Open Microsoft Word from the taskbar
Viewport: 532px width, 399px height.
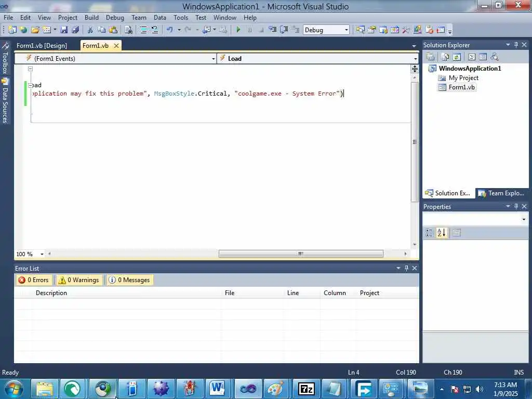click(217, 389)
